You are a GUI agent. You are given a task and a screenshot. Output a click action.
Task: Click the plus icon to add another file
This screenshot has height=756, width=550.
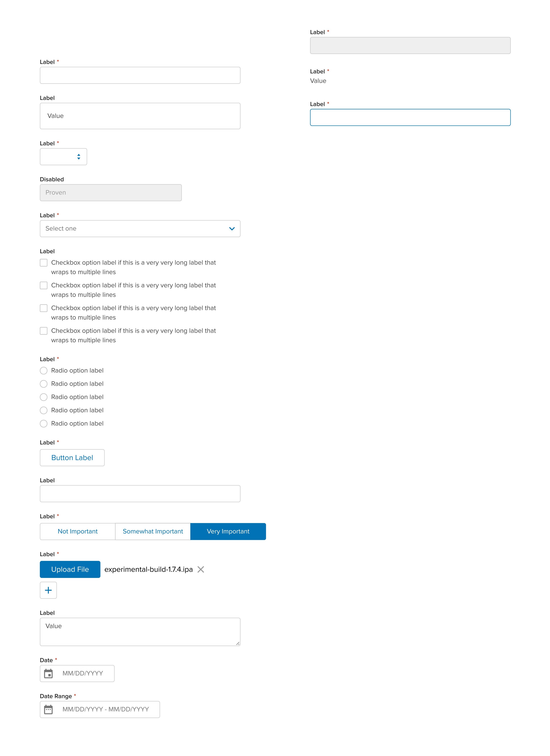pos(48,590)
